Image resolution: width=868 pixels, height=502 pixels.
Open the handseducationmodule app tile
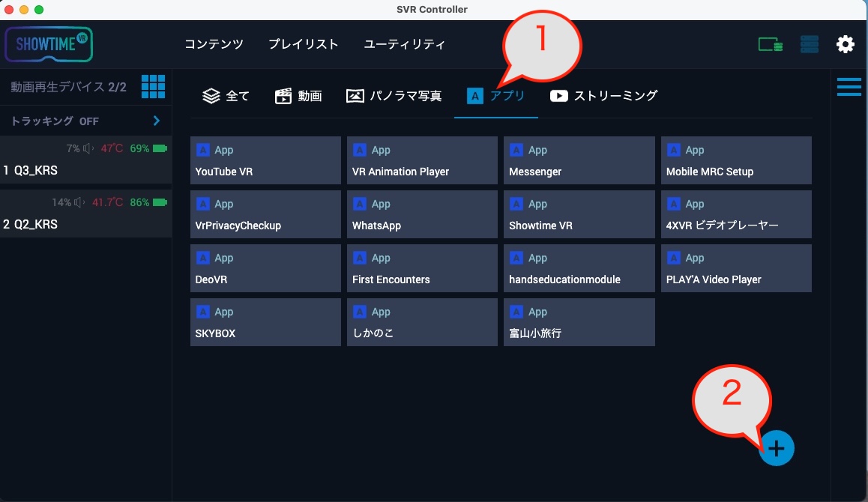(x=579, y=268)
